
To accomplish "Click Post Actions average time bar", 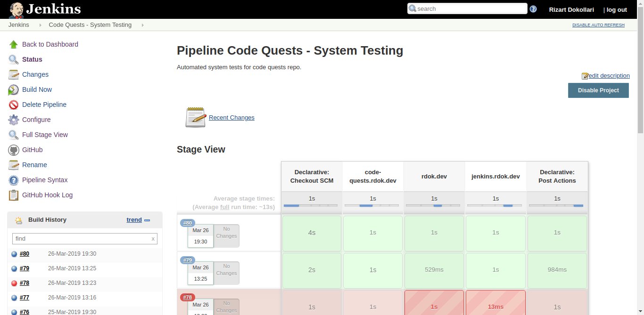I will (556, 205).
